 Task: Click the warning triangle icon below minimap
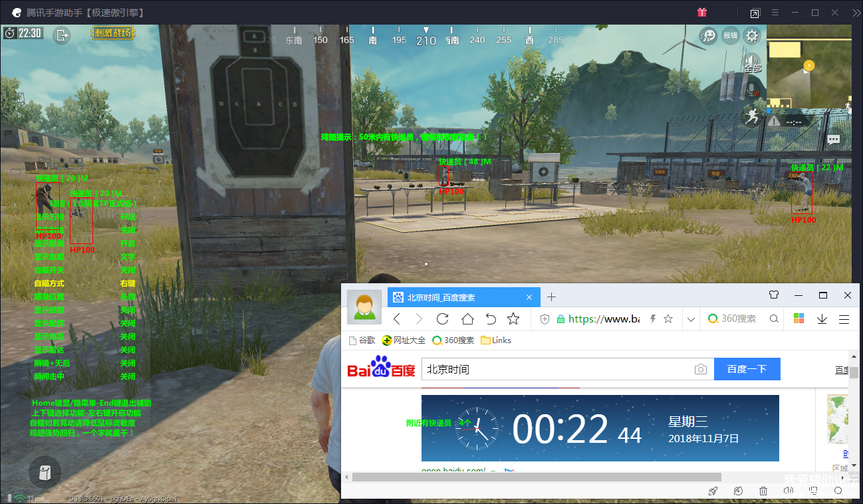point(774,121)
